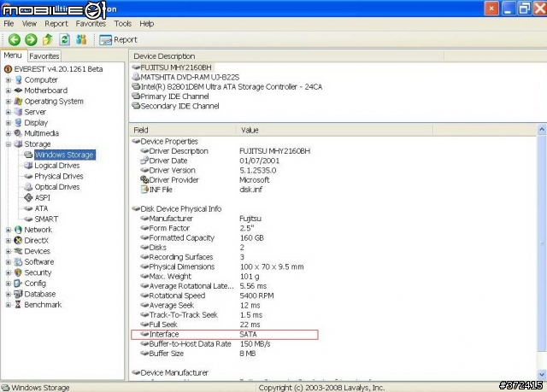547x392 pixels.
Task: Select Windows Storage in the tree
Action: pos(65,155)
